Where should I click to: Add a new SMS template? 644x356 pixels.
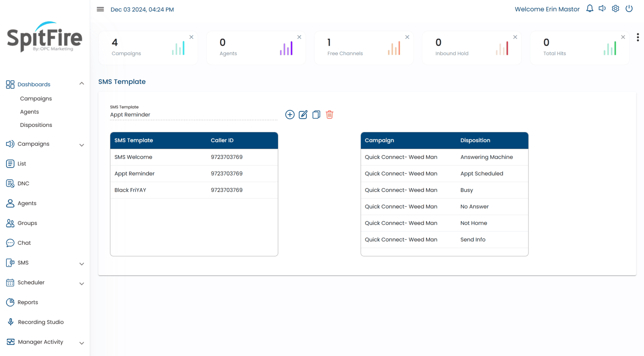[290, 115]
